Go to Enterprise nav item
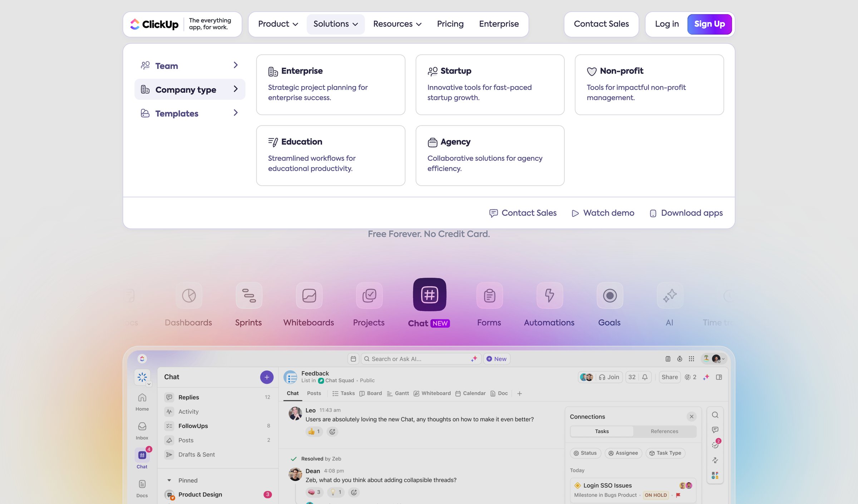Screen dimensions: 858x504 pyautogui.click(x=499, y=24)
